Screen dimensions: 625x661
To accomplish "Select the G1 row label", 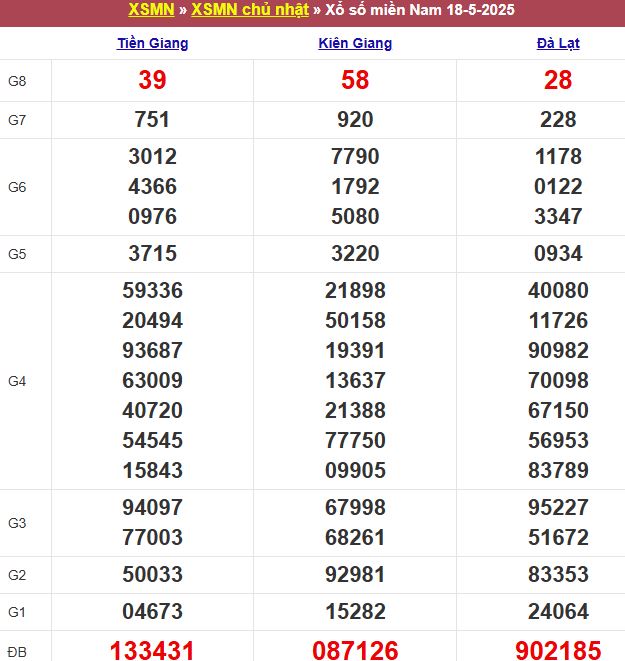I will coord(17,612).
